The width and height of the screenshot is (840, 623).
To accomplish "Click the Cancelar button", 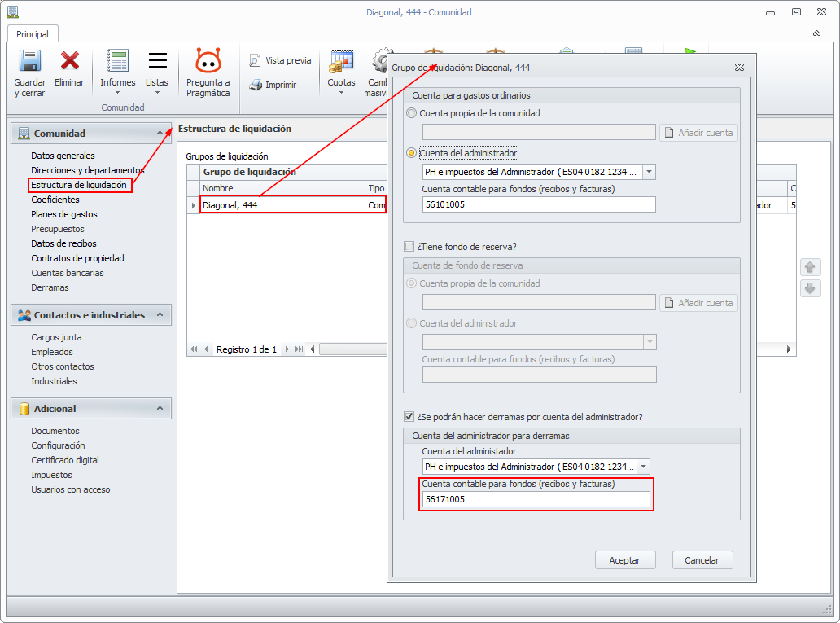I will (702, 560).
